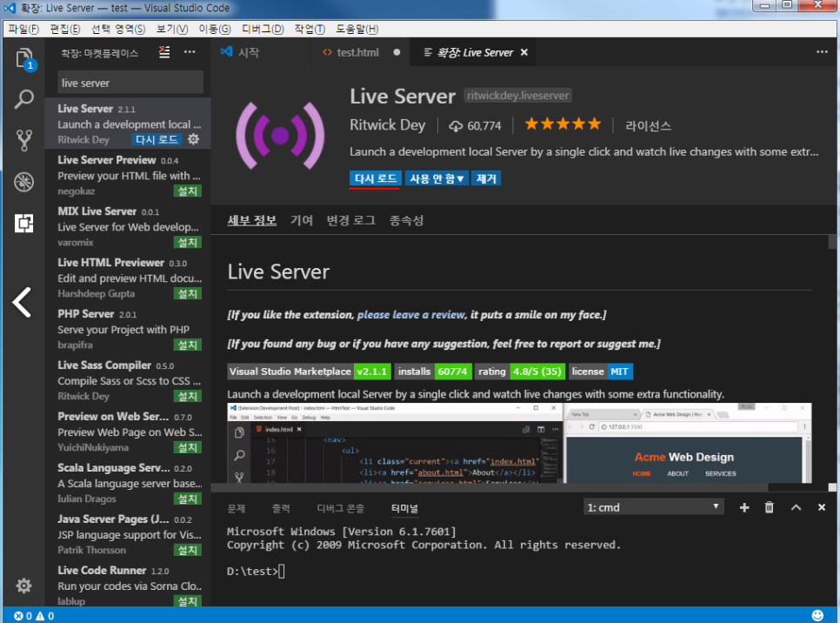Switch to the Debug Console panel tab
The height and width of the screenshot is (623, 840).
pos(341,508)
